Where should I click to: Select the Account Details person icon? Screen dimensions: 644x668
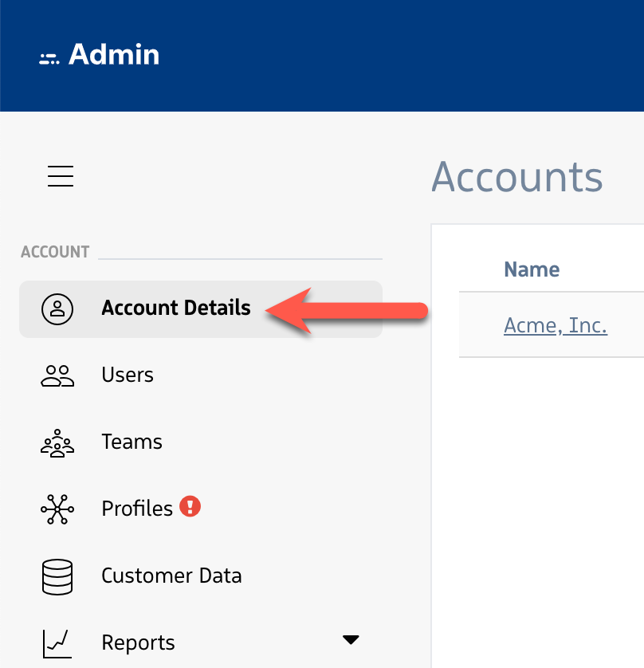[x=56, y=308]
